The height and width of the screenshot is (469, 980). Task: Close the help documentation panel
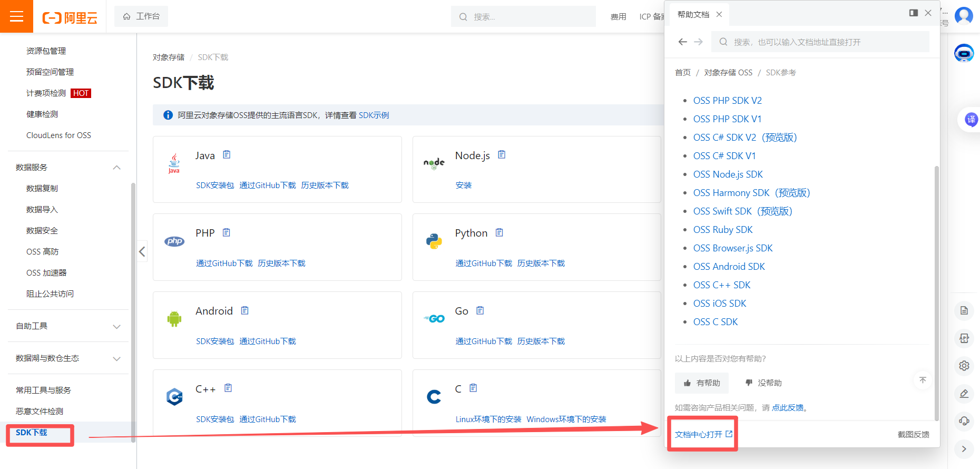[x=928, y=13]
